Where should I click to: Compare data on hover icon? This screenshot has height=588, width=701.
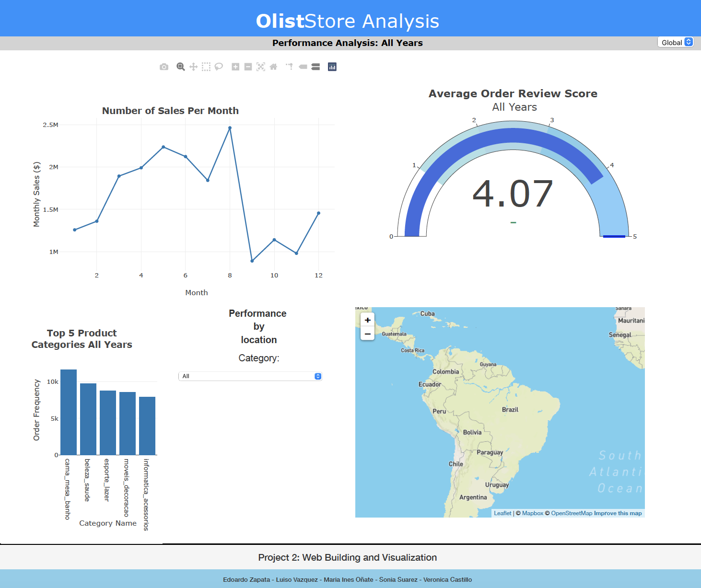[315, 67]
